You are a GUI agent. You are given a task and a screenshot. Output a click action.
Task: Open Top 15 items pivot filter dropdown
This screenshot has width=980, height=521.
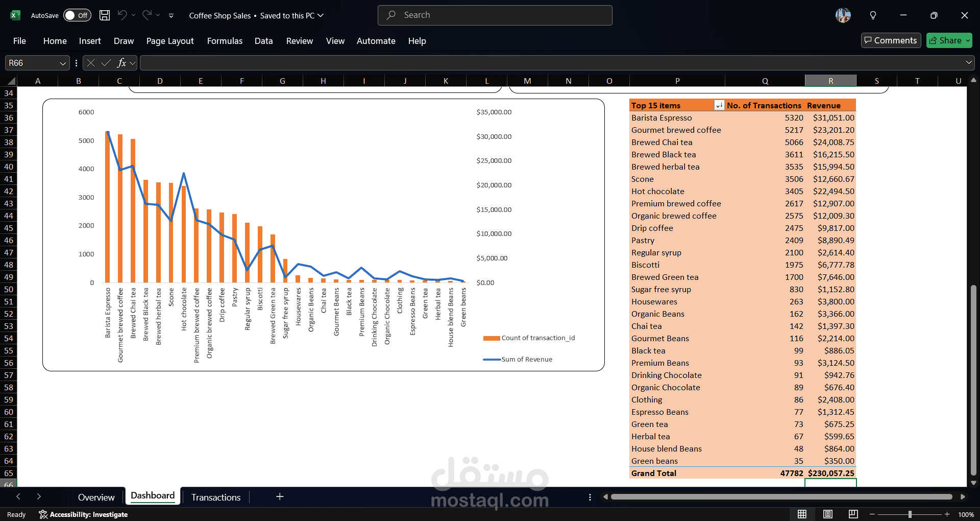719,106
